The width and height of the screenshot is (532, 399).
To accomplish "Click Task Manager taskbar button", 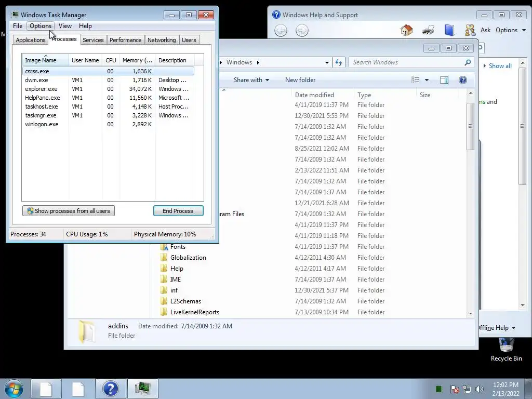I will click(143, 389).
